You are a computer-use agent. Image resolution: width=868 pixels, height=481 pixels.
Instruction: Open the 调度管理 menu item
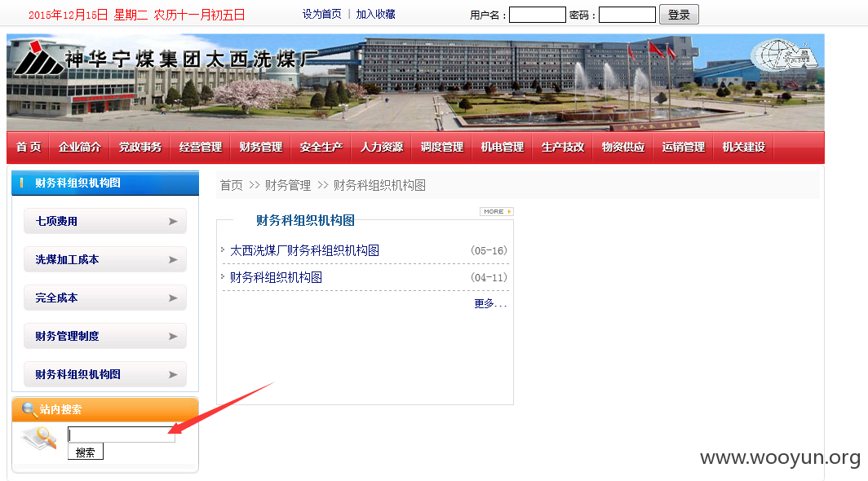coord(442,148)
